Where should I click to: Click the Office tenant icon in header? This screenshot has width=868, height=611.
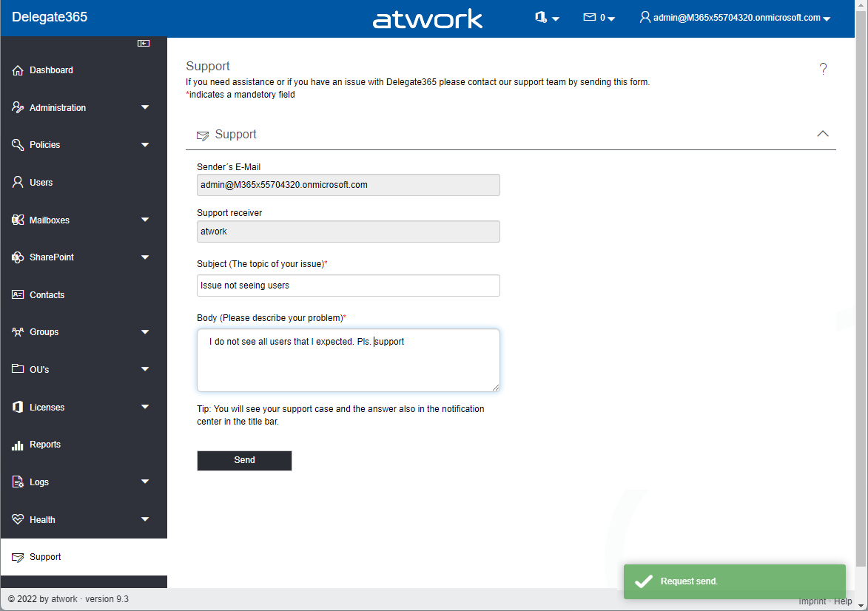pyautogui.click(x=541, y=17)
